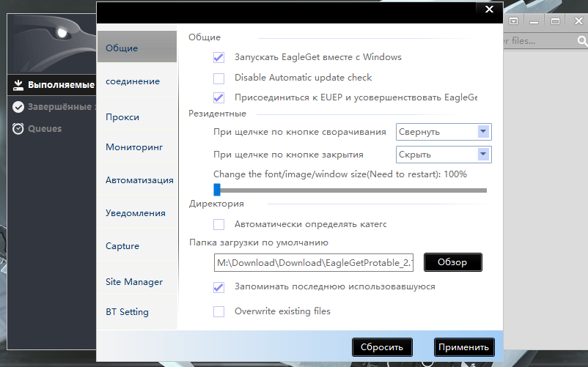588x367 pixels.
Task: Enable Overwrite existing files checkbox
Action: [x=218, y=311]
